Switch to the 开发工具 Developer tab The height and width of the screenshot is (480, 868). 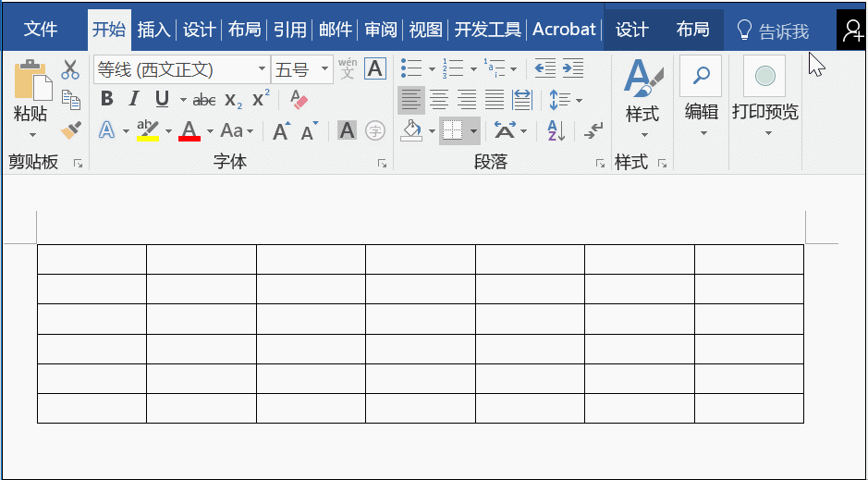(488, 30)
